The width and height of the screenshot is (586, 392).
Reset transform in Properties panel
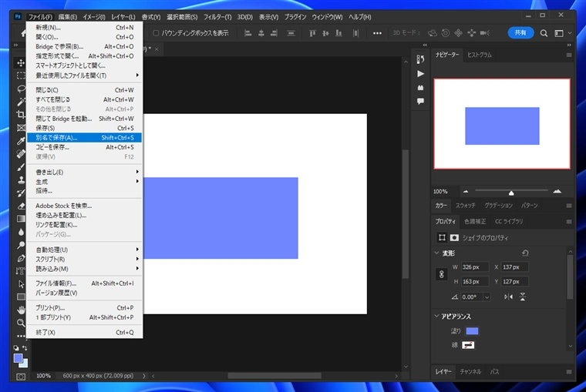click(x=525, y=253)
